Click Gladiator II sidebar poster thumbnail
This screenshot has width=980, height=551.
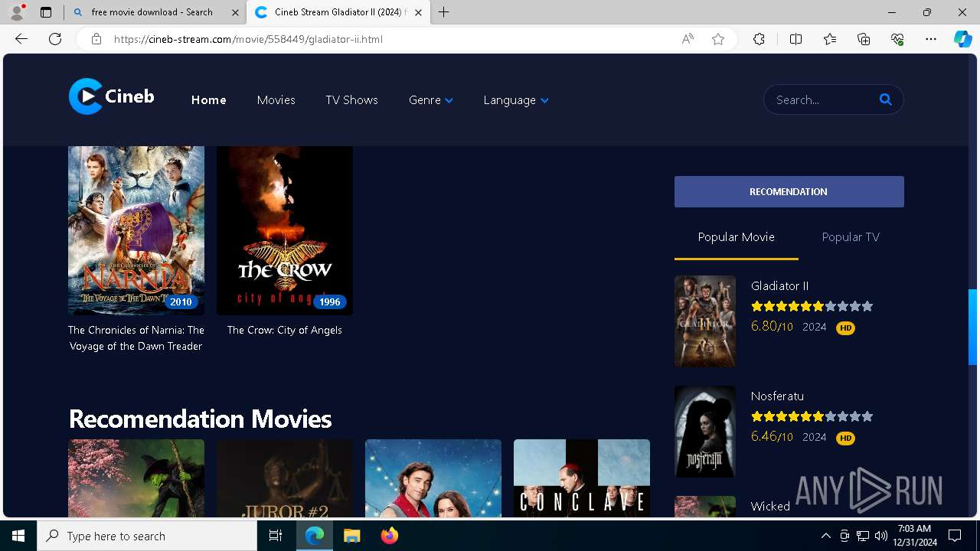705,321
